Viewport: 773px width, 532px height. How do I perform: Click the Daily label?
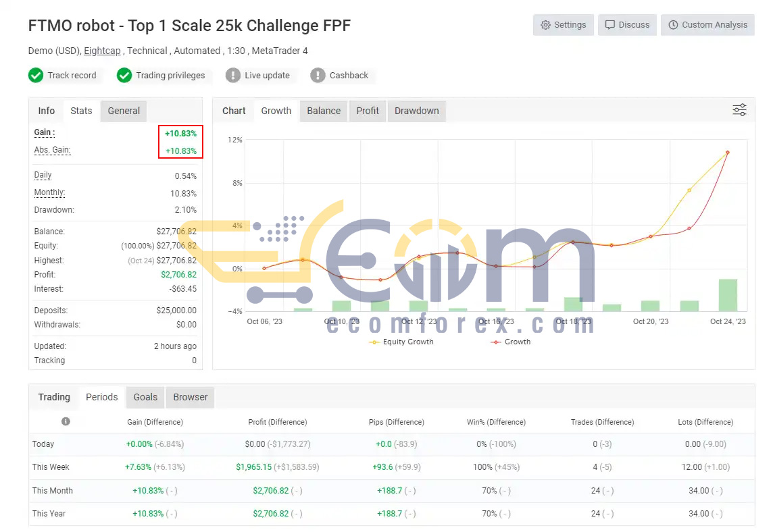(x=43, y=175)
